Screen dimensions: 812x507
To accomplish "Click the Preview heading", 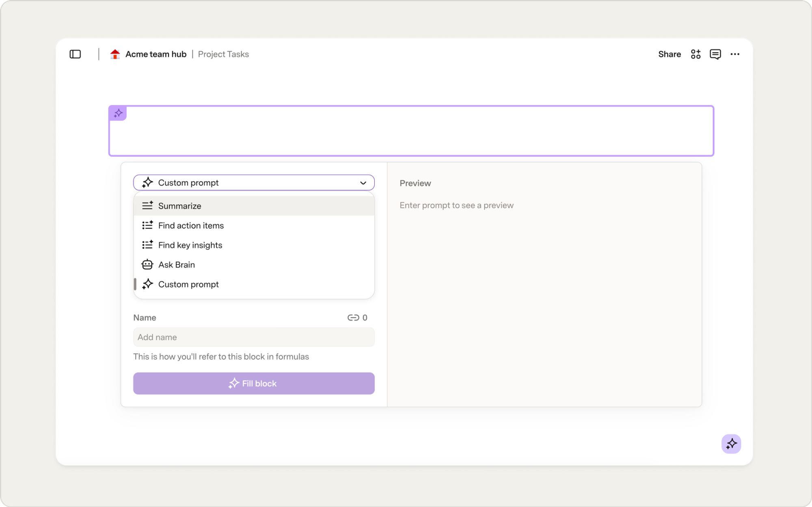I will [415, 183].
